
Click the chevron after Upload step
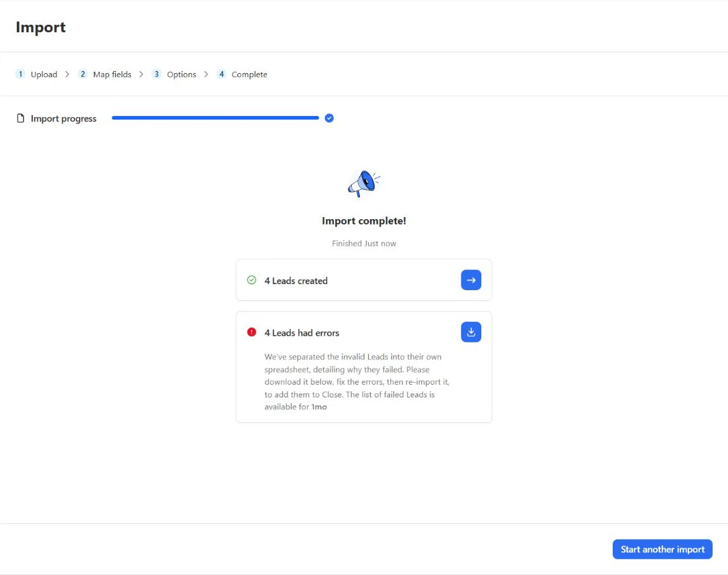67,74
